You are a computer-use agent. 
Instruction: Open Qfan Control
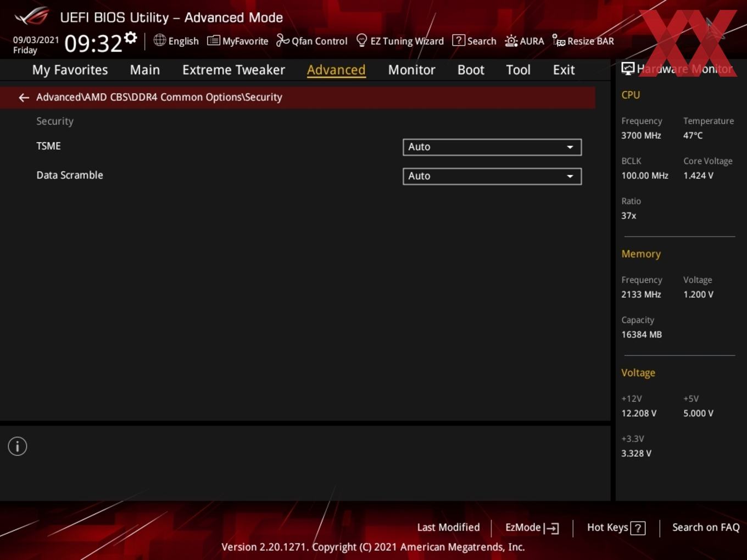pos(311,41)
